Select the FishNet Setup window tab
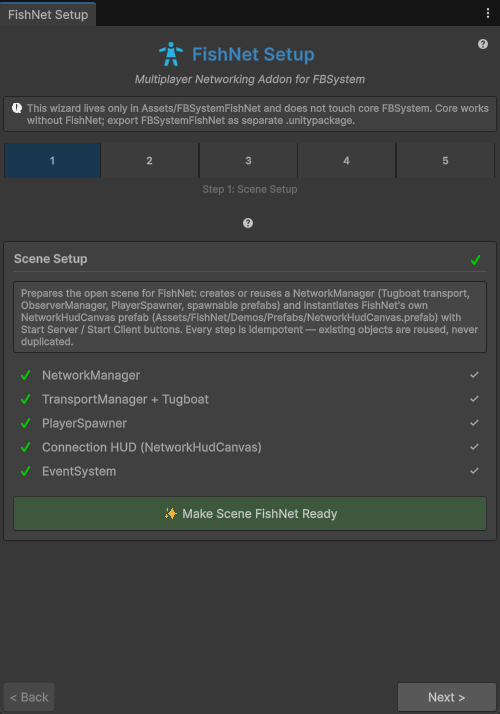The width and height of the screenshot is (500, 714). tap(48, 15)
